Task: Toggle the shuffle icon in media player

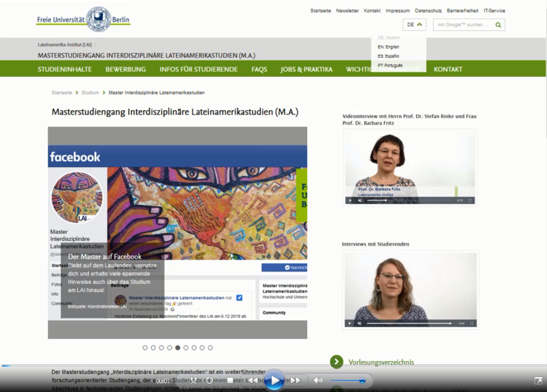Action: click(x=193, y=380)
